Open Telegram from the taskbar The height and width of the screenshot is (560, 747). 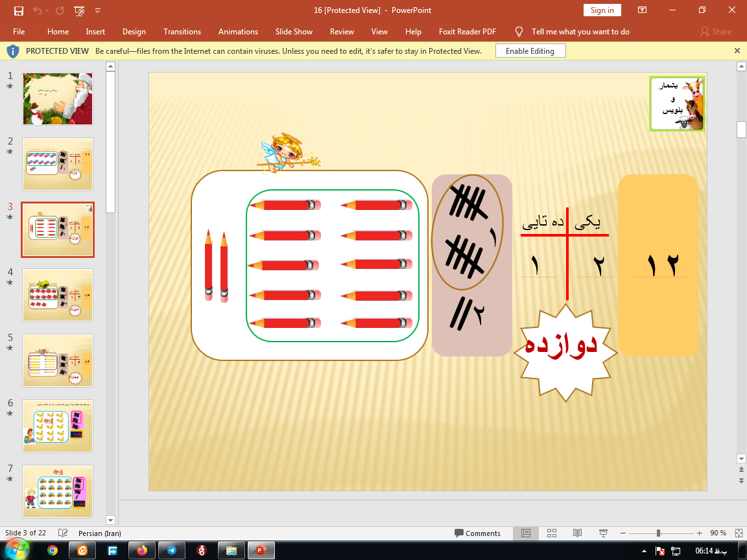[171, 550]
